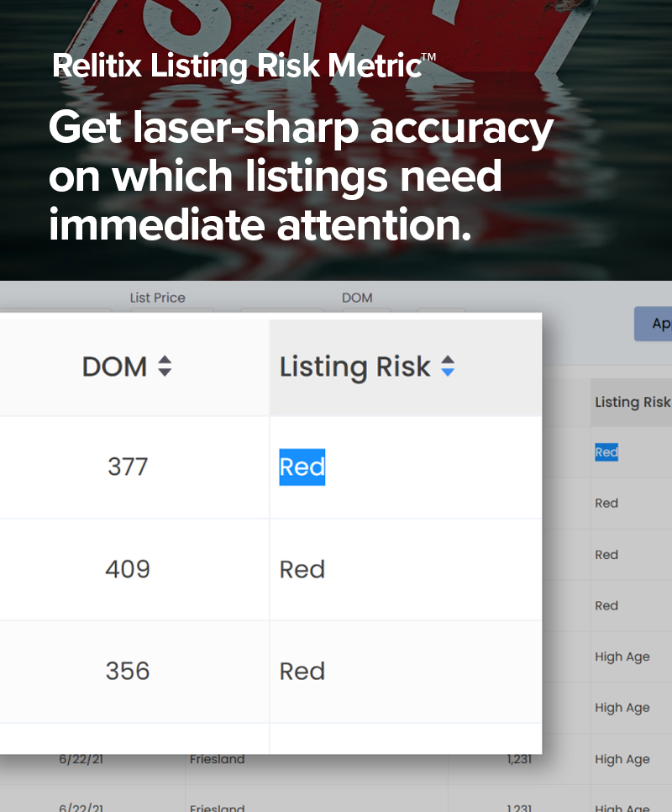Open the second filter box under DOM
Image resolution: width=672 pixels, height=812 pixels.
(x=442, y=314)
